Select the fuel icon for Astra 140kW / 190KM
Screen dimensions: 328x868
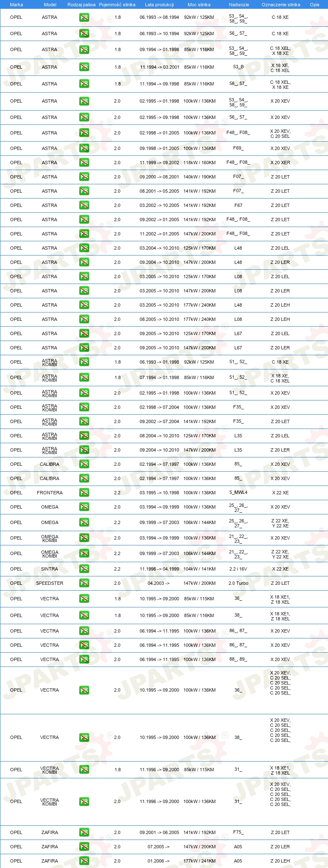click(x=84, y=177)
